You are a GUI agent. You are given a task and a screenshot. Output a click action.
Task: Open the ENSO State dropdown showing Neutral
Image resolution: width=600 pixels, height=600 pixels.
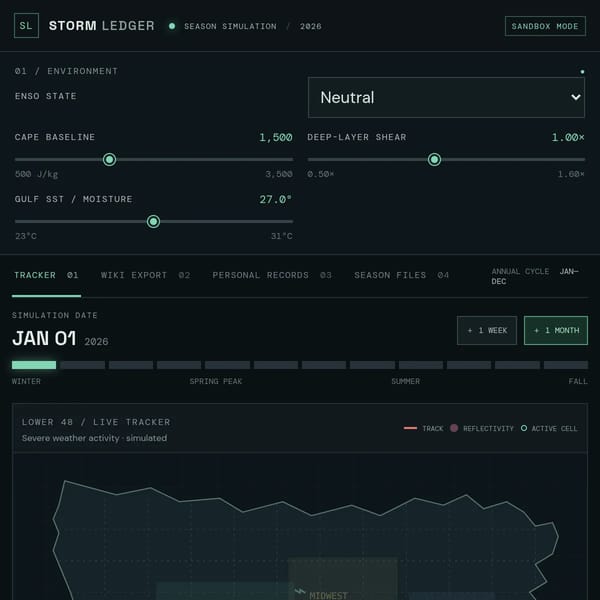tap(446, 98)
